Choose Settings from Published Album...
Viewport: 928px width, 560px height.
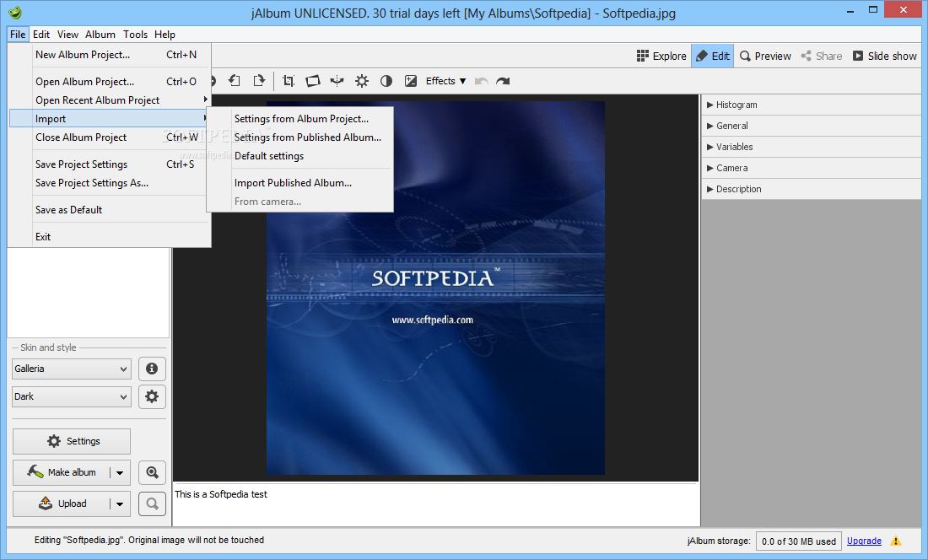pyautogui.click(x=300, y=137)
